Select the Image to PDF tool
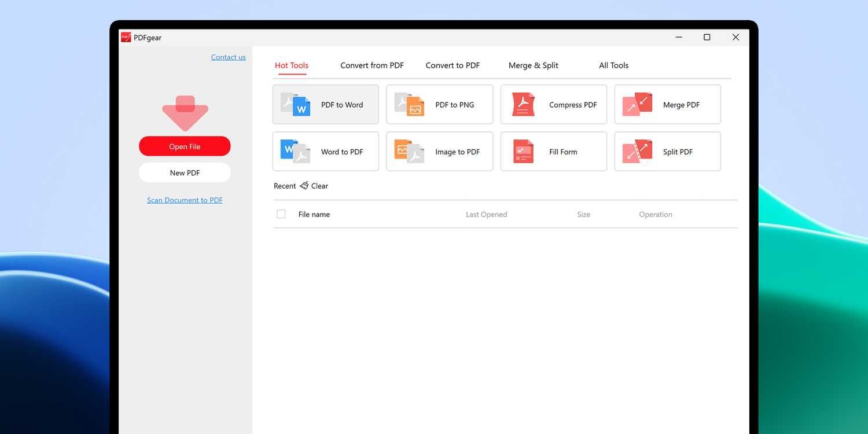The width and height of the screenshot is (868, 434). (439, 151)
